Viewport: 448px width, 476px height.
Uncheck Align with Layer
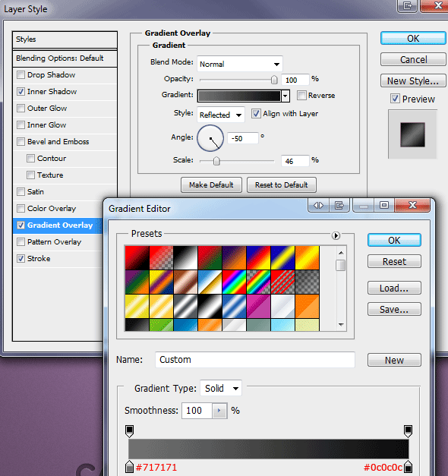point(256,114)
